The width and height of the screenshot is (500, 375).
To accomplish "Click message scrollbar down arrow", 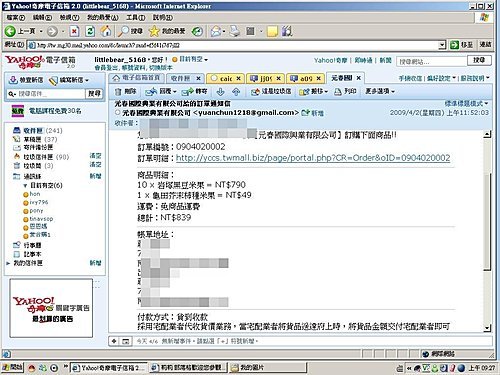I will (487, 328).
